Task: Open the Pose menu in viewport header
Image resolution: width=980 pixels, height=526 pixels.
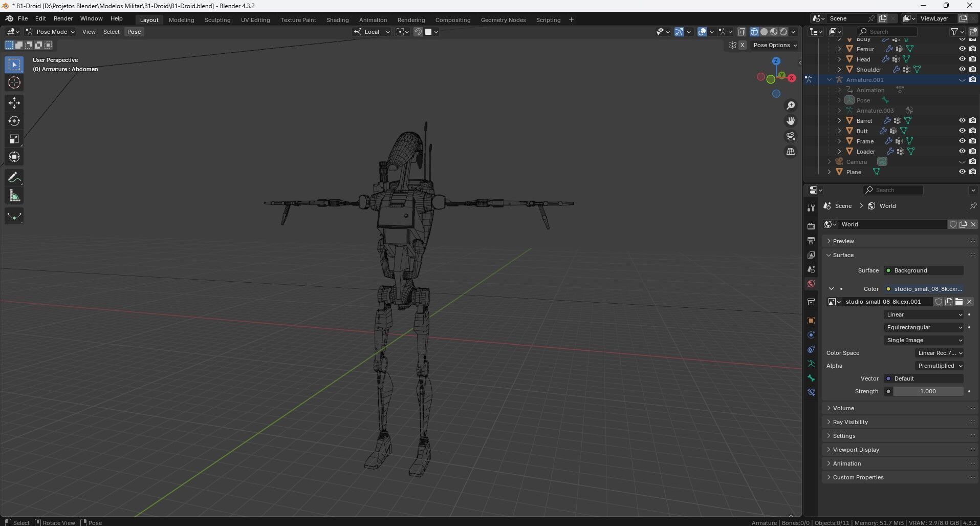Action: [134, 32]
